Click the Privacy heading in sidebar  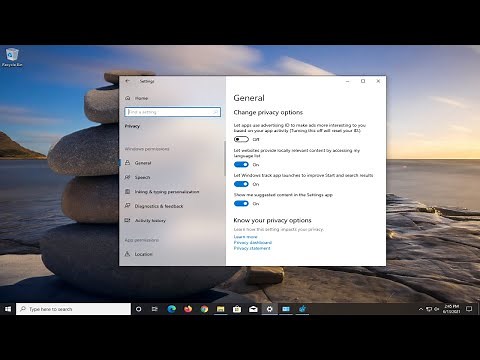pos(132,126)
